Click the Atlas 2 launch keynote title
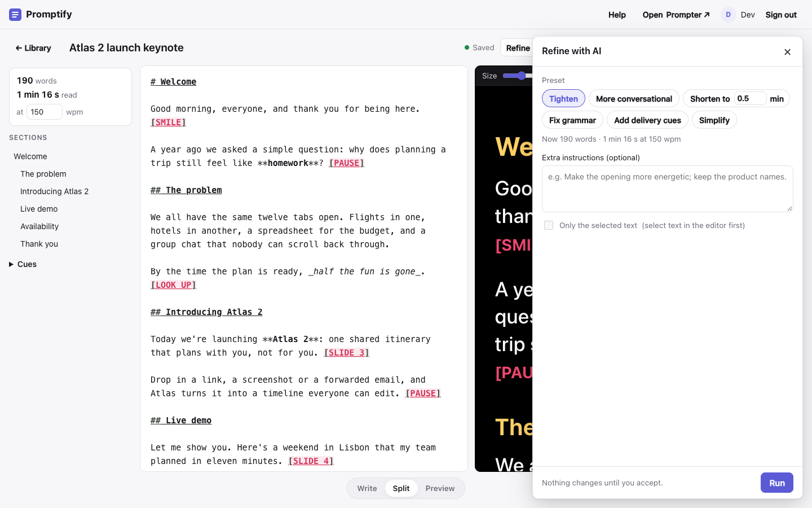The width and height of the screenshot is (812, 508). coord(126,48)
